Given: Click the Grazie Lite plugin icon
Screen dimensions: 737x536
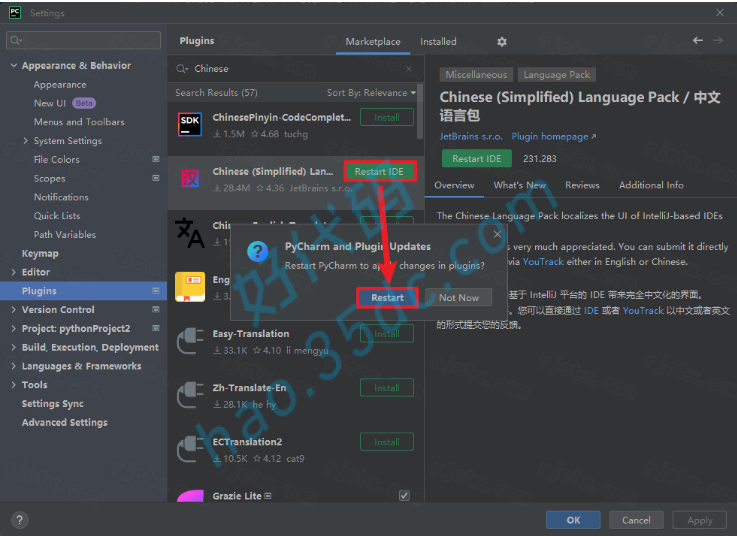Looking at the screenshot, I should 190,496.
